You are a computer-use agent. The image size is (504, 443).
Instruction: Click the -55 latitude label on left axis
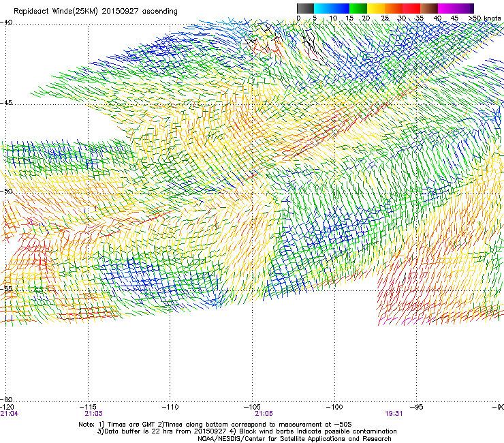[6, 288]
